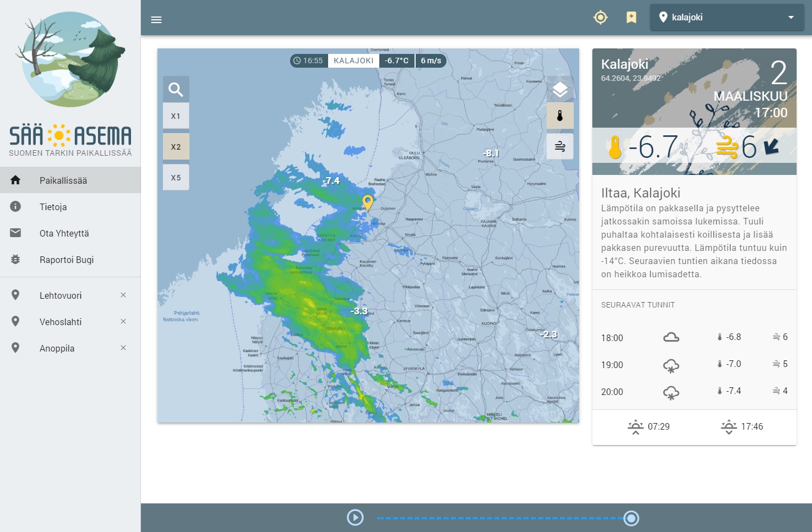The image size is (812, 532).
Task: Click the bookmark location star icon
Action: [x=631, y=18]
